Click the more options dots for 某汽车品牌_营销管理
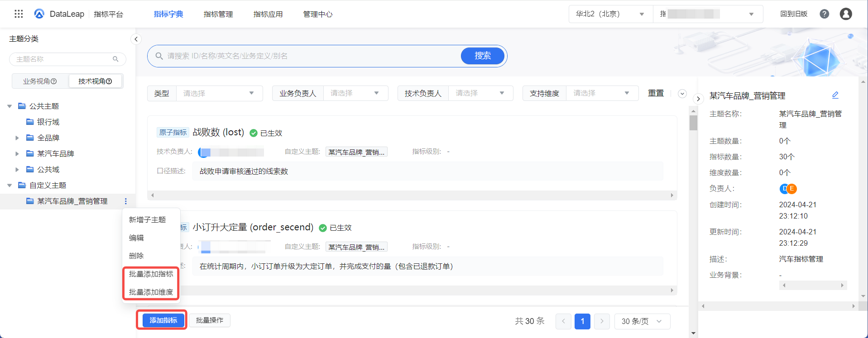868x338 pixels. 126,201
